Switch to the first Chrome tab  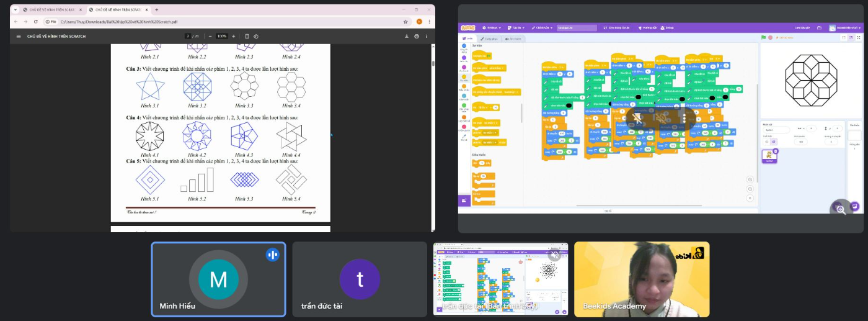point(50,10)
